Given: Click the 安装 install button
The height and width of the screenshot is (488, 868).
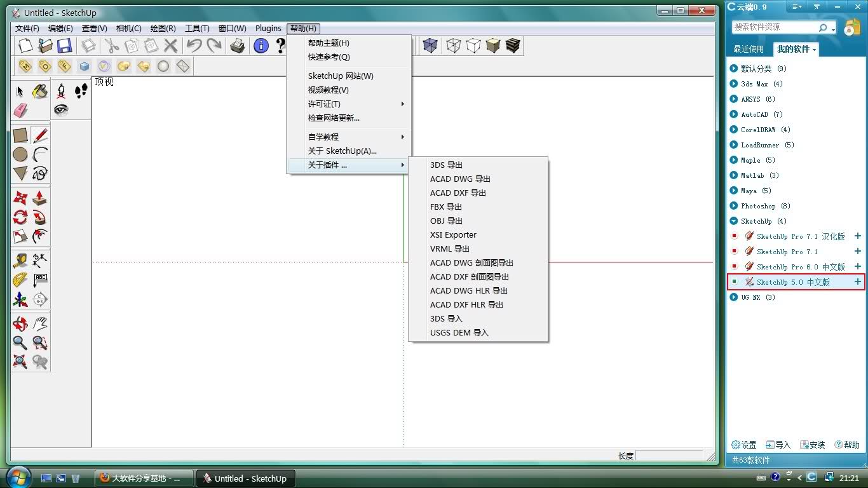Looking at the screenshot, I should click(813, 445).
